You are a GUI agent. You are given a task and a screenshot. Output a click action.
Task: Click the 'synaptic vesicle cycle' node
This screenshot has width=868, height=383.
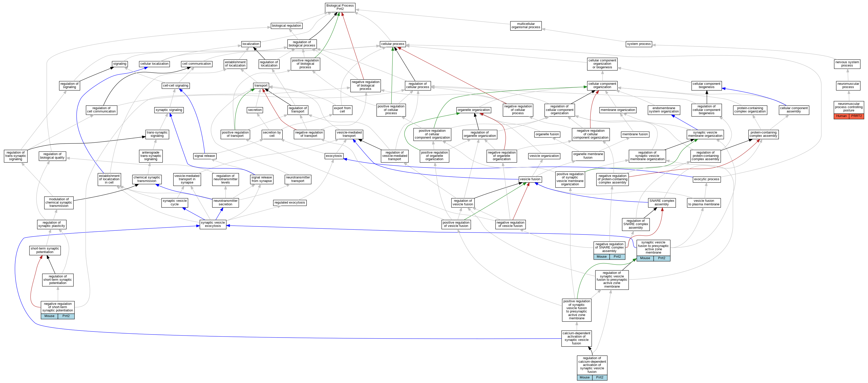point(175,203)
